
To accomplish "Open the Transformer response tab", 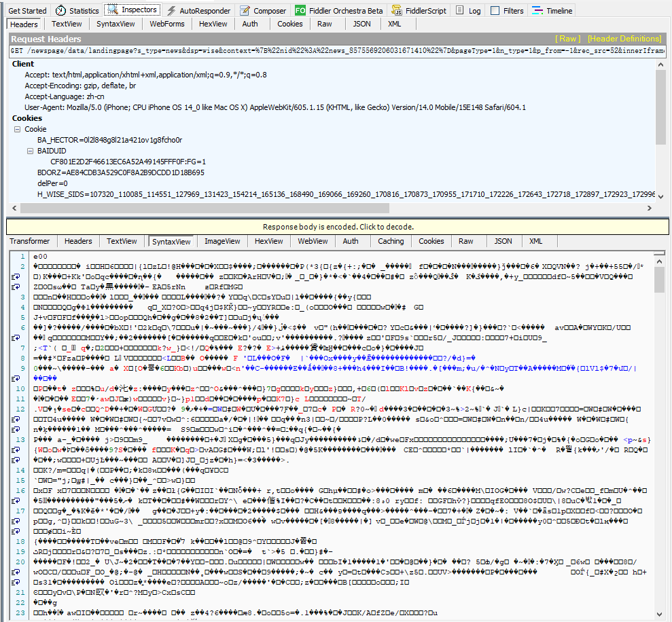I will [x=30, y=241].
